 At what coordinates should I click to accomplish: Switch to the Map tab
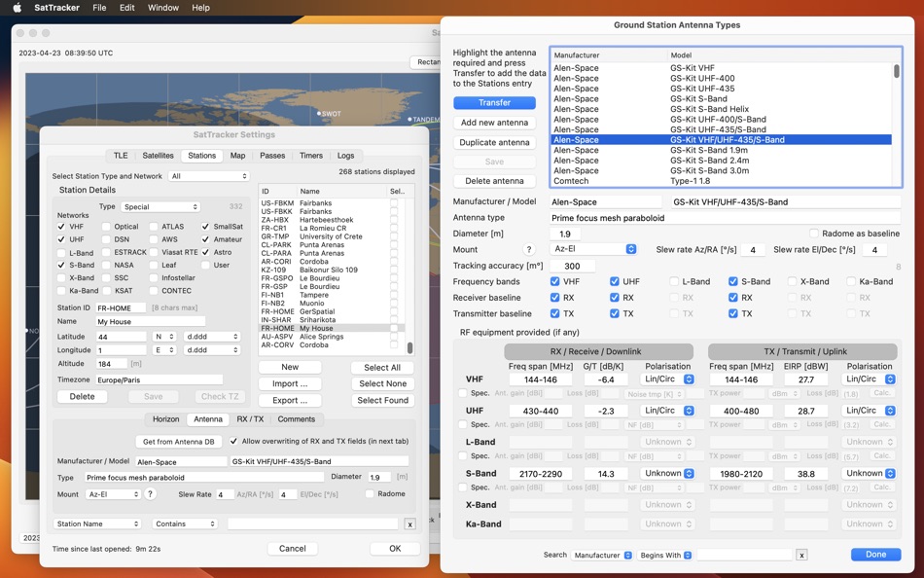point(237,156)
